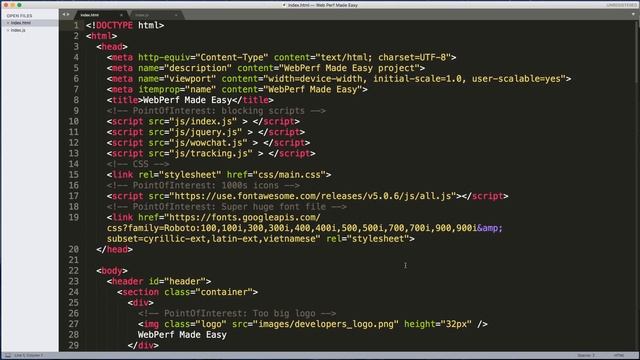640x360 pixels.
Task: Click the "js/index.js" script source
Action: 203,121
